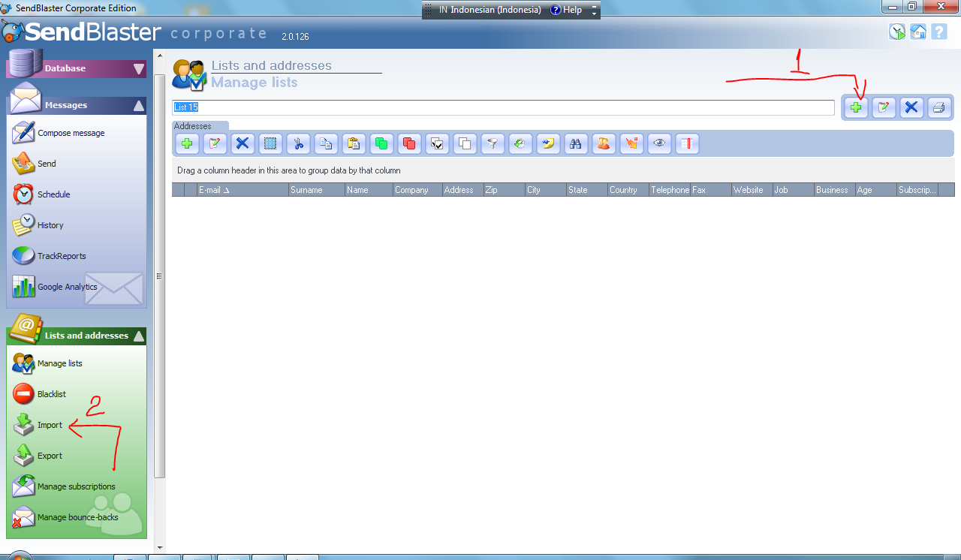The height and width of the screenshot is (560, 961).
Task: Delete the list with the blue X beside the printer icon
Action: (x=911, y=107)
